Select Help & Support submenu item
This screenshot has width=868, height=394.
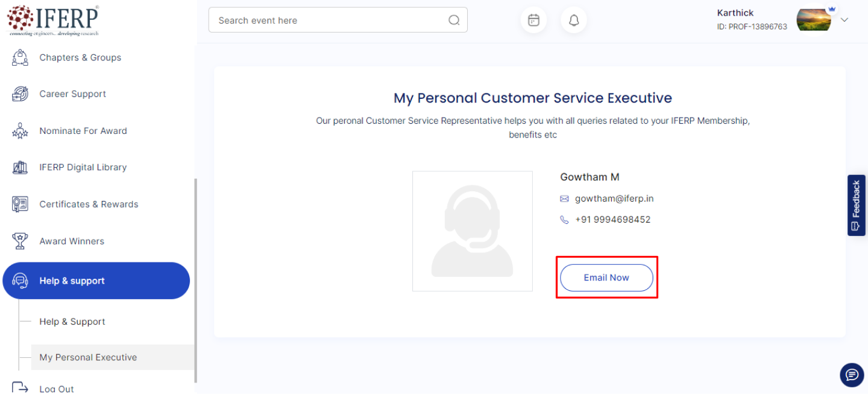tap(72, 322)
